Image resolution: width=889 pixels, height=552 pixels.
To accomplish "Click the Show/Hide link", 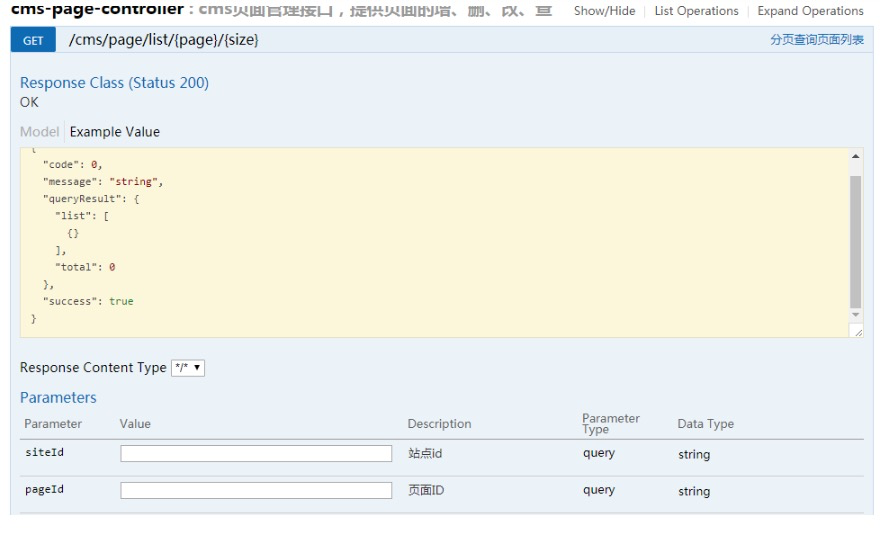I will click(x=604, y=11).
